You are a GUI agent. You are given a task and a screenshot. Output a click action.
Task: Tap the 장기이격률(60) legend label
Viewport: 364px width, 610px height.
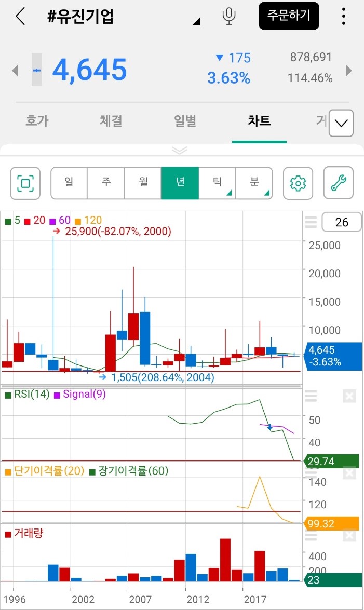(x=129, y=471)
